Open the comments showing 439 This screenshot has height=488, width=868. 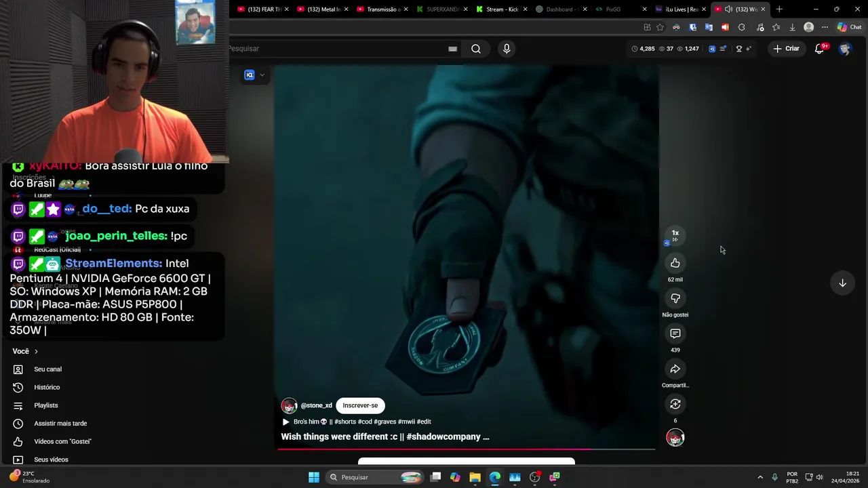(x=675, y=333)
